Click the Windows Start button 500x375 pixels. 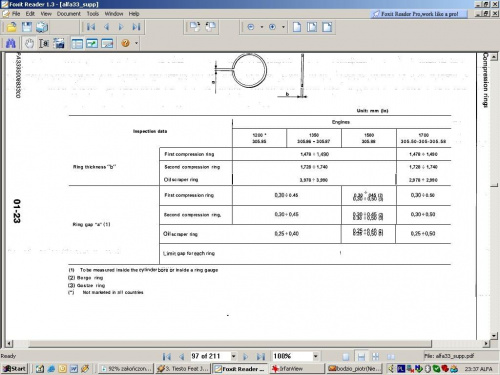tap(14, 368)
